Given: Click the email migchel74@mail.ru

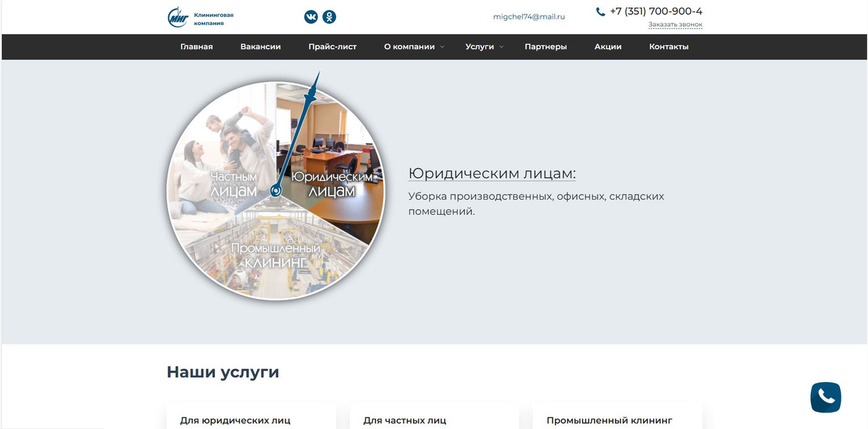Looking at the screenshot, I should pos(529,16).
